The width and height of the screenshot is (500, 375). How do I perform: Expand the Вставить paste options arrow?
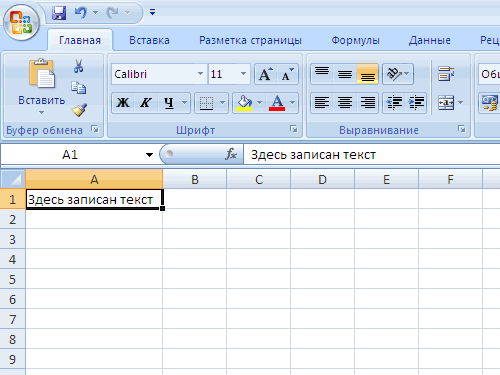[x=41, y=113]
